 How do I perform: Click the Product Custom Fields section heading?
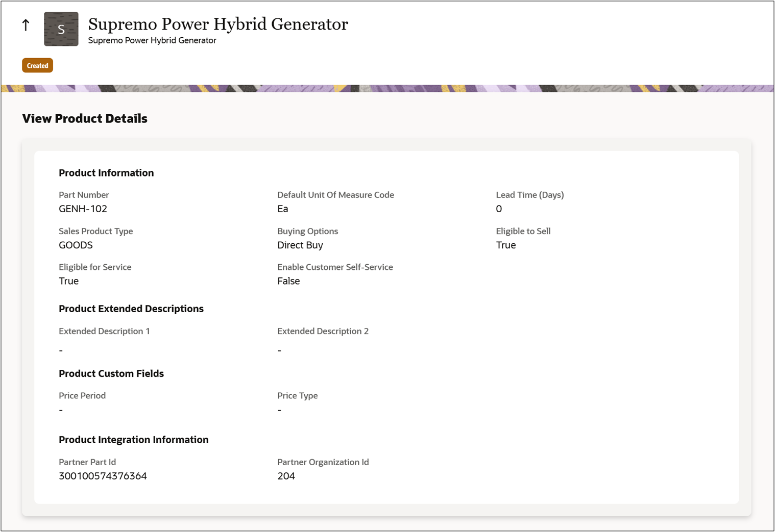click(x=111, y=373)
